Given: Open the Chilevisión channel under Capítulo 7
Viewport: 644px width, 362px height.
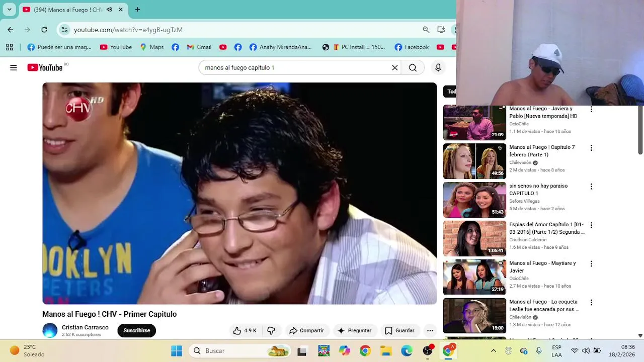Looking at the screenshot, I should tap(520, 163).
